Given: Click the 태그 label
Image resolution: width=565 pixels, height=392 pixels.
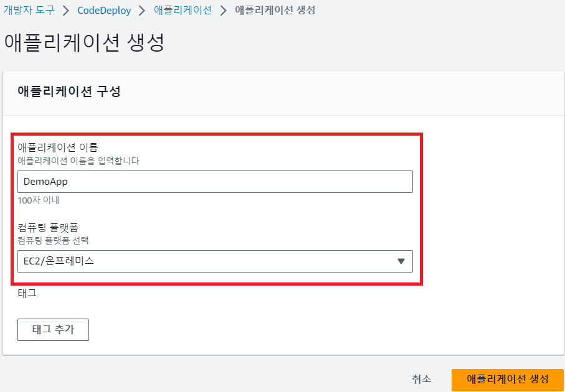Looking at the screenshot, I should pyautogui.click(x=27, y=293).
